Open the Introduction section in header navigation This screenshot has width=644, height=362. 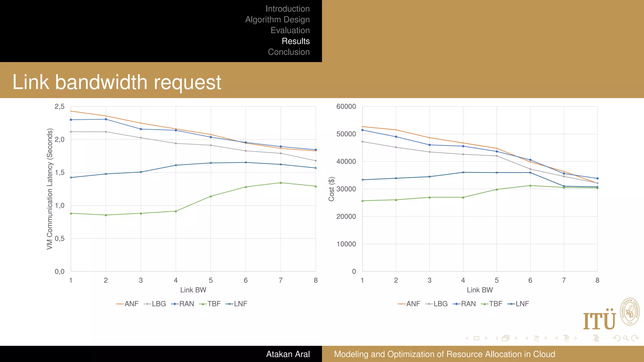click(x=287, y=9)
